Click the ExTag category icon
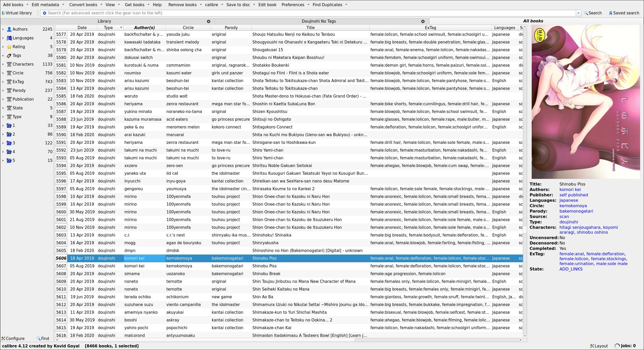Viewport: 644px width, 350px height. pos(9,82)
